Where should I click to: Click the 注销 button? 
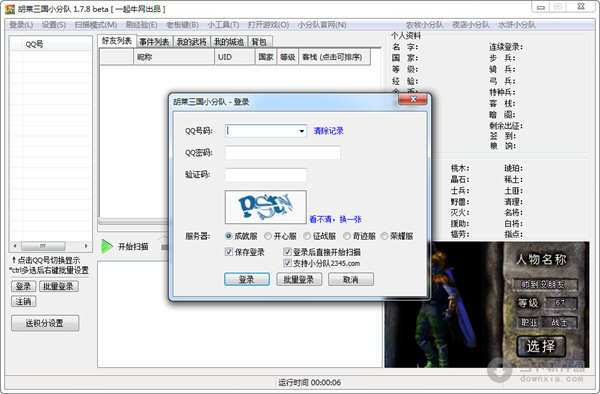[23, 301]
